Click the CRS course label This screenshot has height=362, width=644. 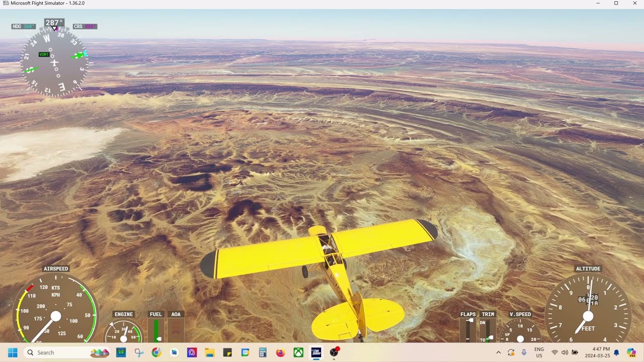tap(85, 26)
